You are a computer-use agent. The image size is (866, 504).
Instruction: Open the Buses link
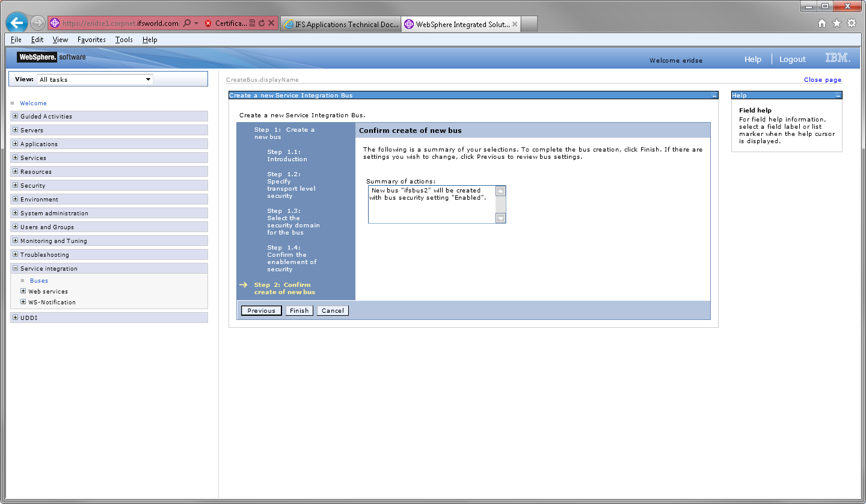[39, 281]
